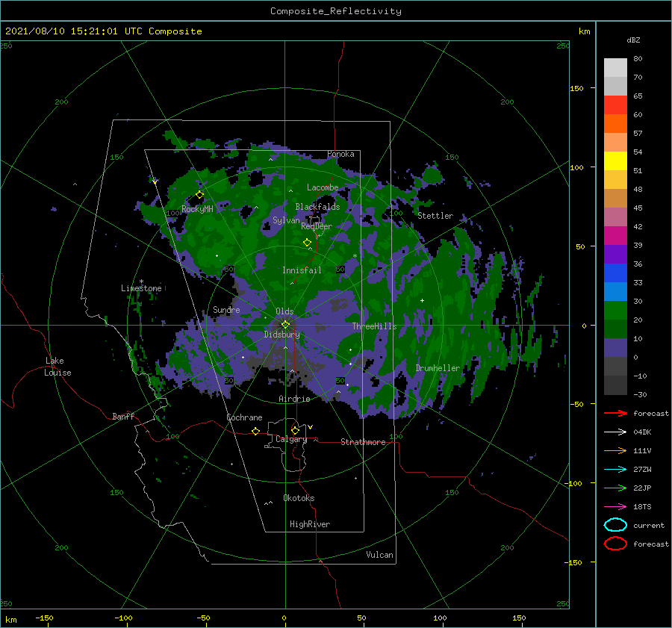Click the Calgary city label
This screenshot has height=628, width=672.
tap(291, 439)
